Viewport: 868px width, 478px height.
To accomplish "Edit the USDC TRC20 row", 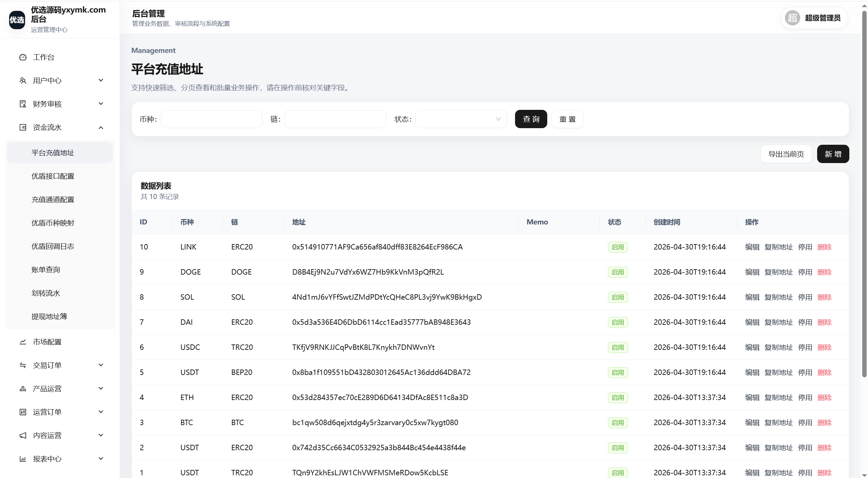I will pyautogui.click(x=752, y=347).
